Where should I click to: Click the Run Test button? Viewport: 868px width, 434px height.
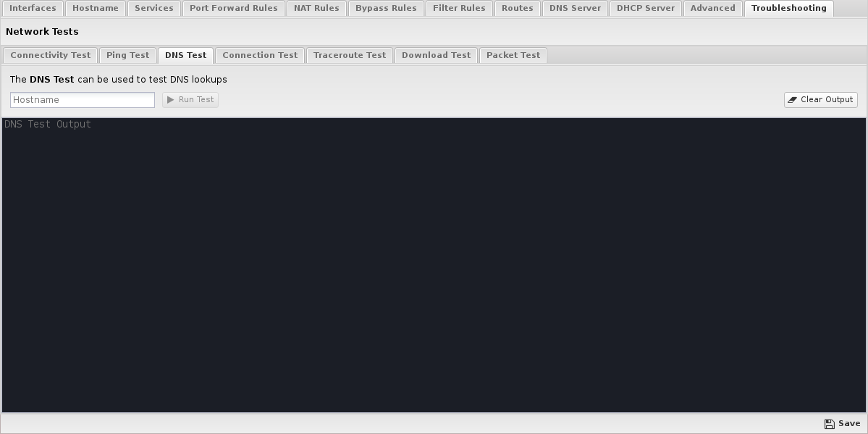click(x=190, y=100)
